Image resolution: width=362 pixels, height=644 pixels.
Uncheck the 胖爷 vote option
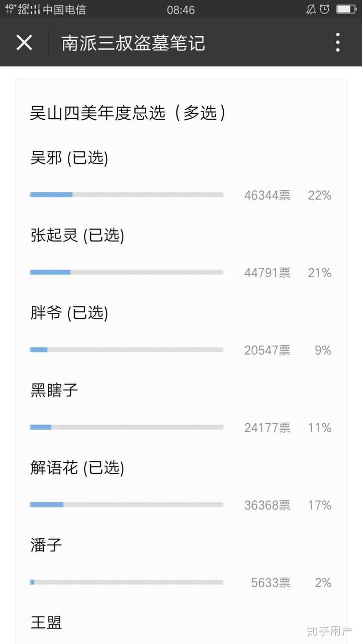point(69,313)
